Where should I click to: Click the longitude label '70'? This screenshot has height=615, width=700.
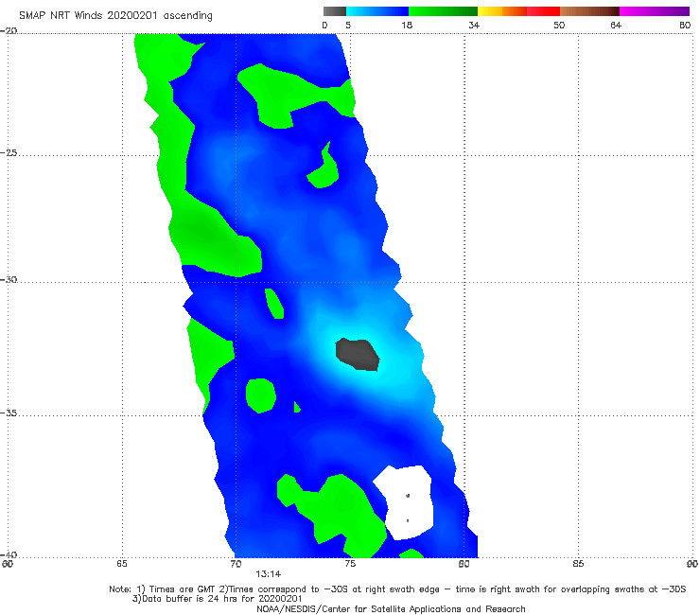click(236, 564)
